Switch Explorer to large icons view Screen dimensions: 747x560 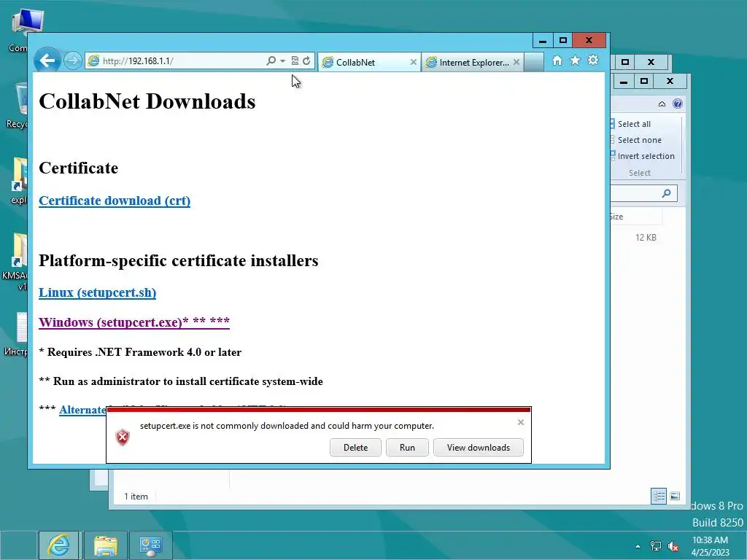[x=675, y=496]
